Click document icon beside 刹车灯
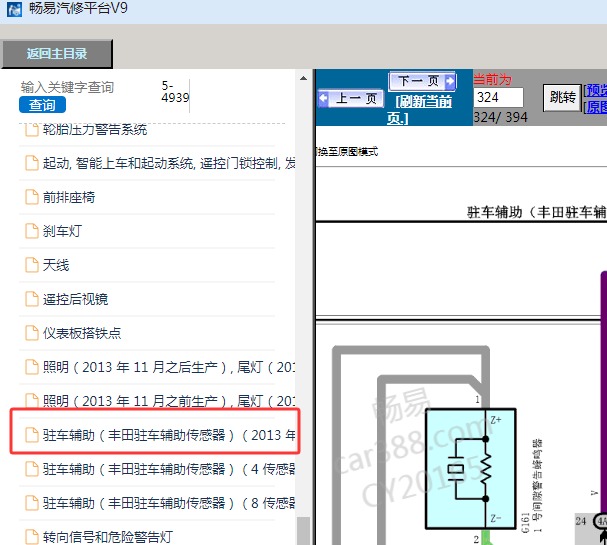The width and height of the screenshot is (607, 545). tap(32, 231)
